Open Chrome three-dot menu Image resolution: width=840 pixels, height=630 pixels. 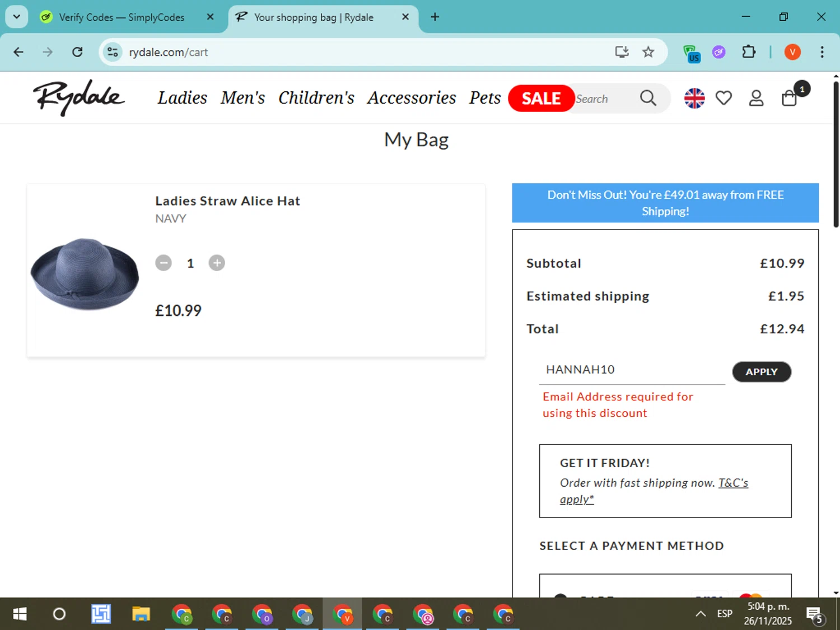point(822,52)
